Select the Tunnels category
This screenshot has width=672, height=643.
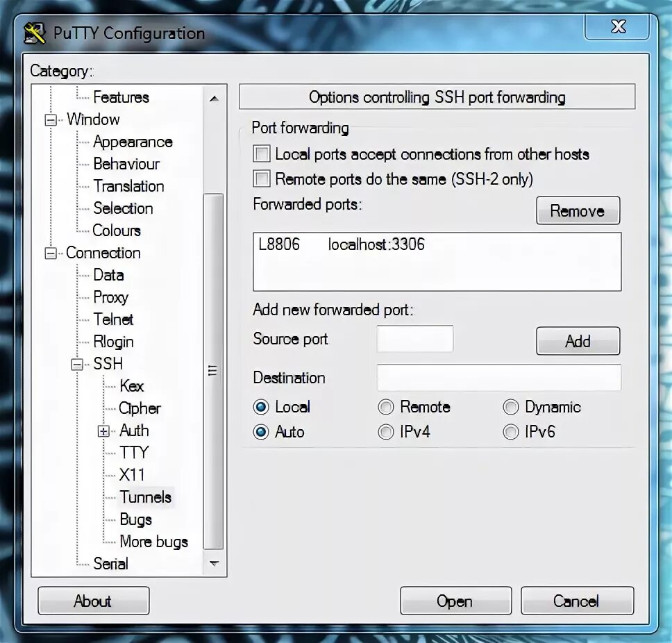[x=145, y=497]
